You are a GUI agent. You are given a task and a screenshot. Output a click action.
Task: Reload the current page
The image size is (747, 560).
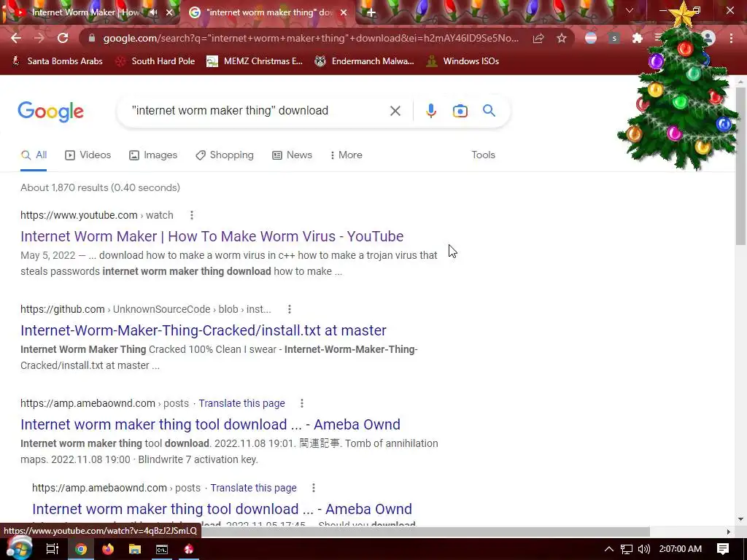click(x=63, y=38)
